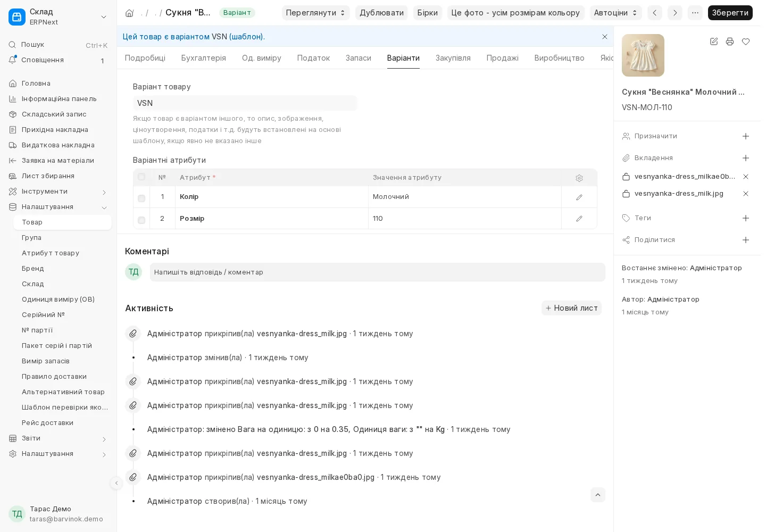Click the comment input field
The height and width of the screenshot is (532, 766).
378,272
